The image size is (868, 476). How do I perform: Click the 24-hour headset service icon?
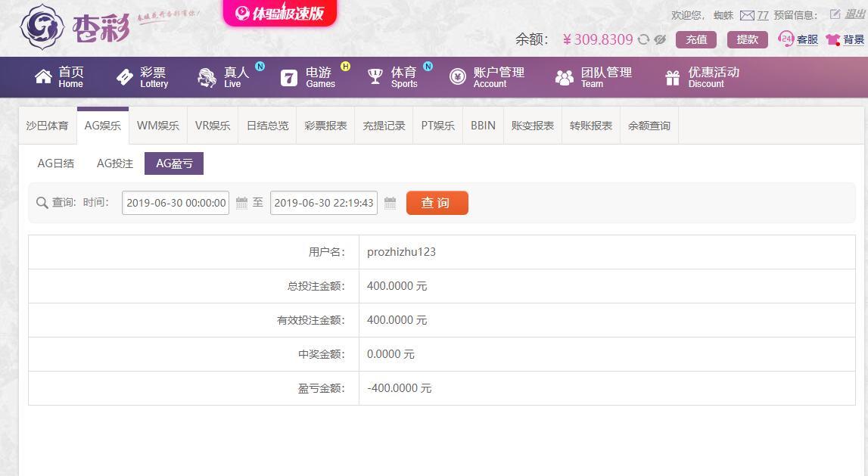click(786, 39)
